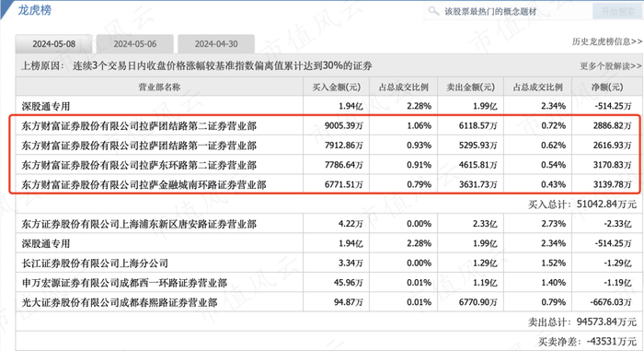Click the 净额(元) column header
The image size is (644, 351).
point(607,87)
